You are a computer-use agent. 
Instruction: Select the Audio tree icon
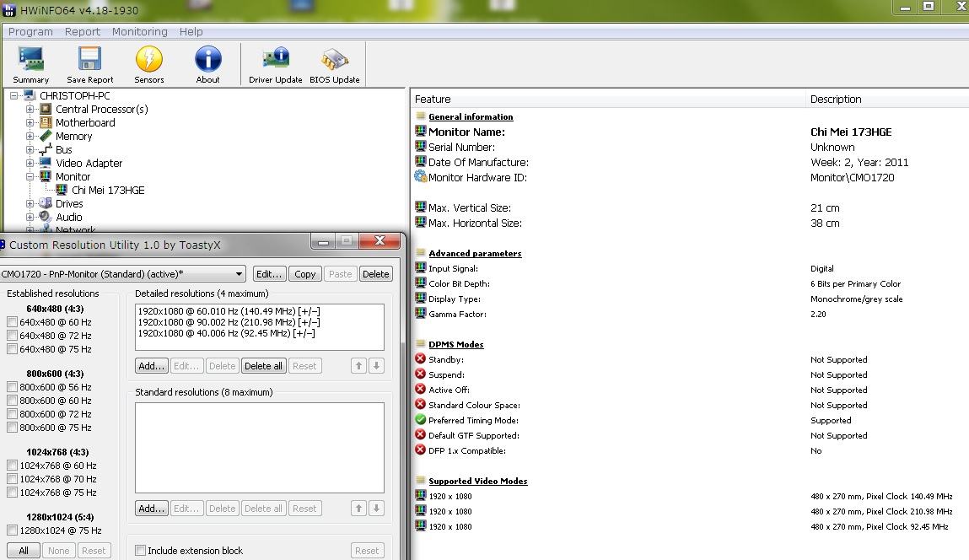click(x=46, y=217)
